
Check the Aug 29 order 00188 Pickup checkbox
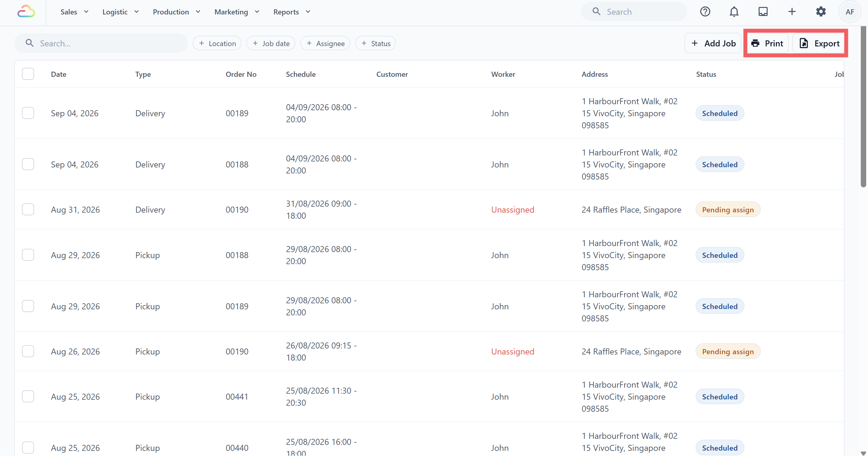click(28, 255)
